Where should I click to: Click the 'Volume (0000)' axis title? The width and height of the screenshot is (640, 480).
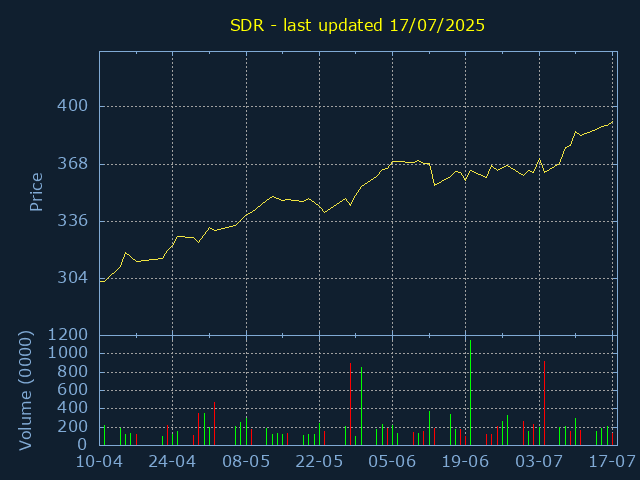(25, 391)
